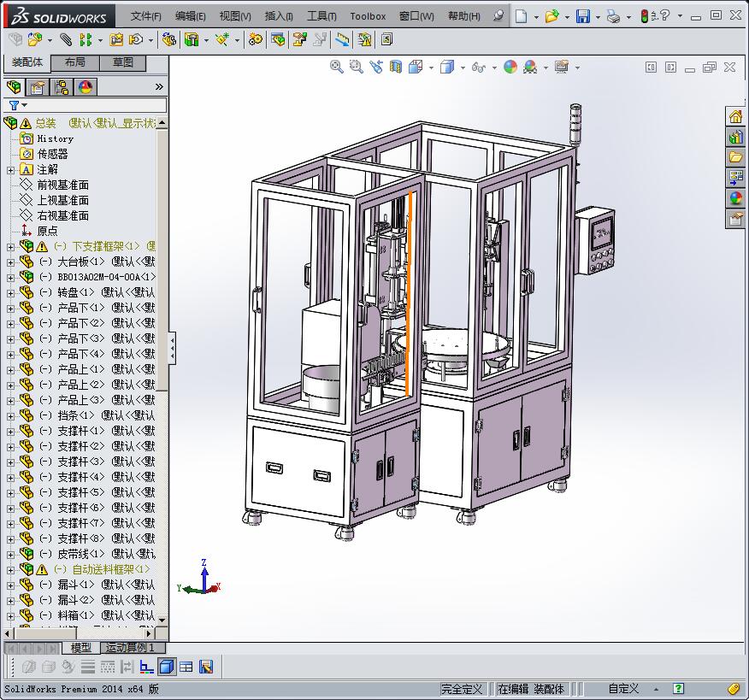
Task: Expand the 料箱<1> tree node
Action: pos(10,616)
